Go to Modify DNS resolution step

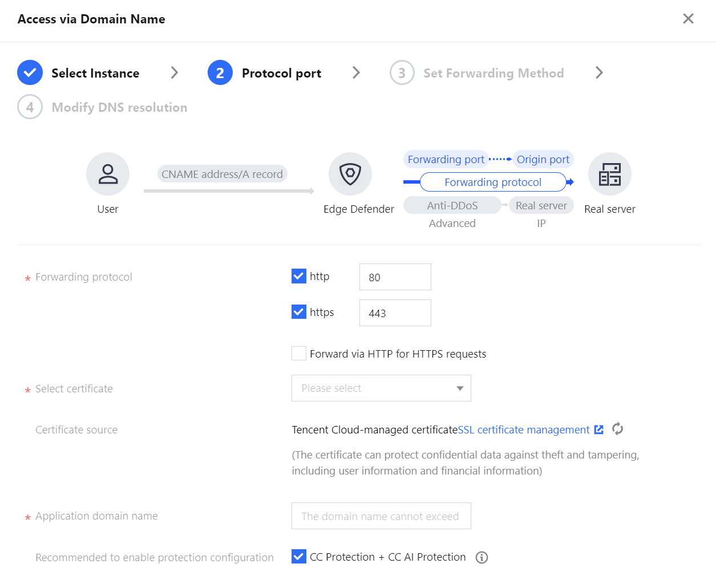click(119, 107)
